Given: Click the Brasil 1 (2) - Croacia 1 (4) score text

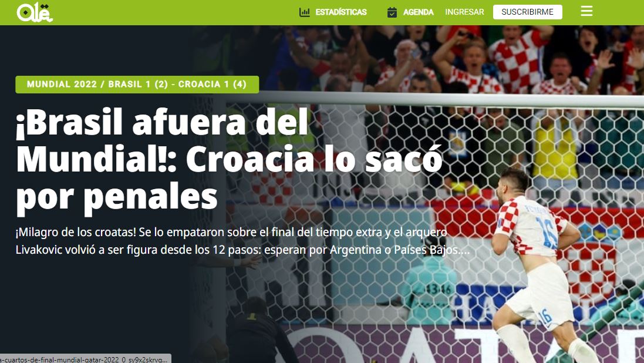Looking at the screenshot, I should (x=177, y=84).
